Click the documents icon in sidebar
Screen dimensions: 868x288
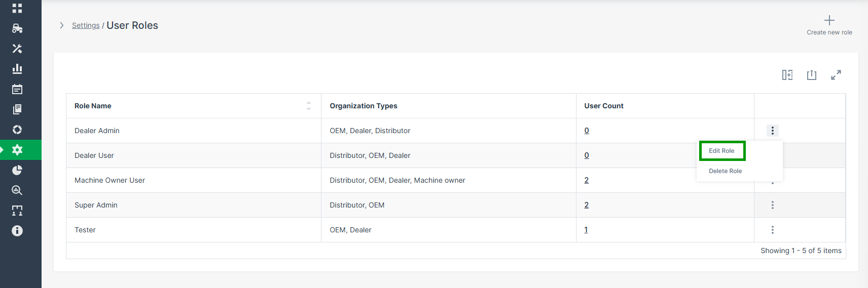point(17,109)
